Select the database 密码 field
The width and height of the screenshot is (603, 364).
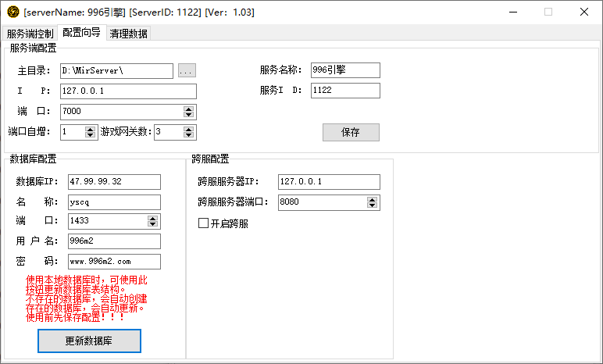pyautogui.click(x=114, y=262)
